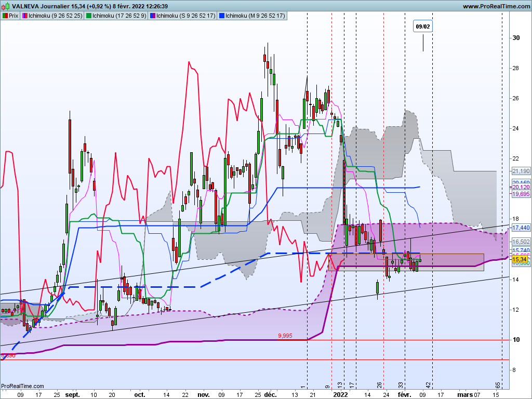The height and width of the screenshot is (399, 532).
Task: Click the candlestick icon in title bar
Action: pos(5,6)
